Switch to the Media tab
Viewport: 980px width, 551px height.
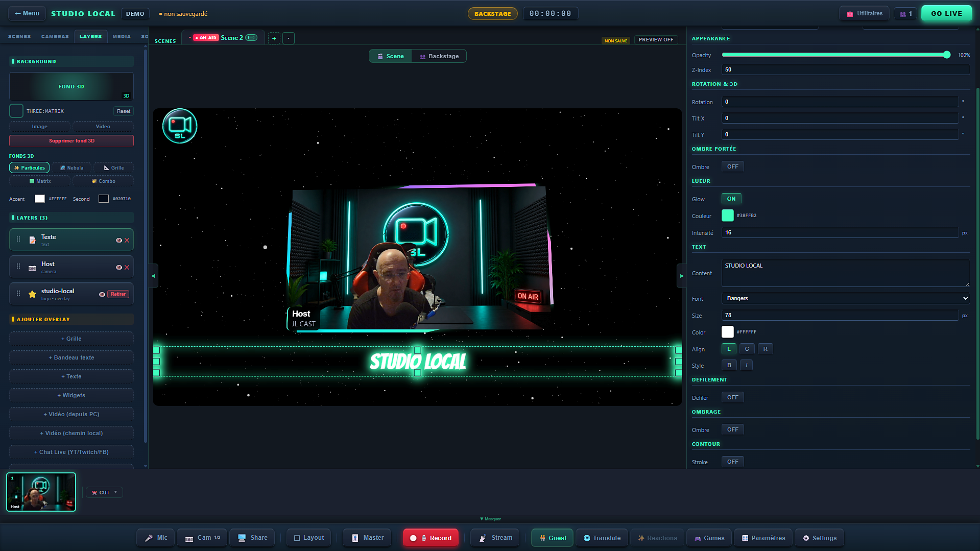[122, 37]
